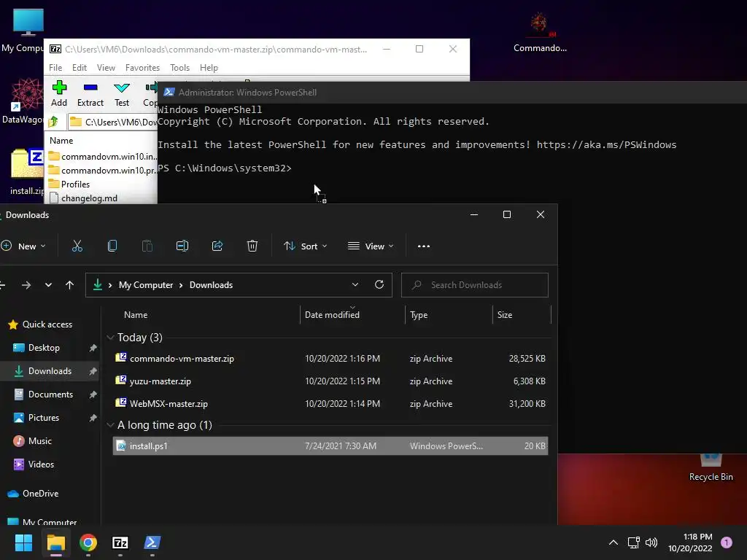Open Quick access in sidebar
This screenshot has height=560, width=747.
point(41,324)
